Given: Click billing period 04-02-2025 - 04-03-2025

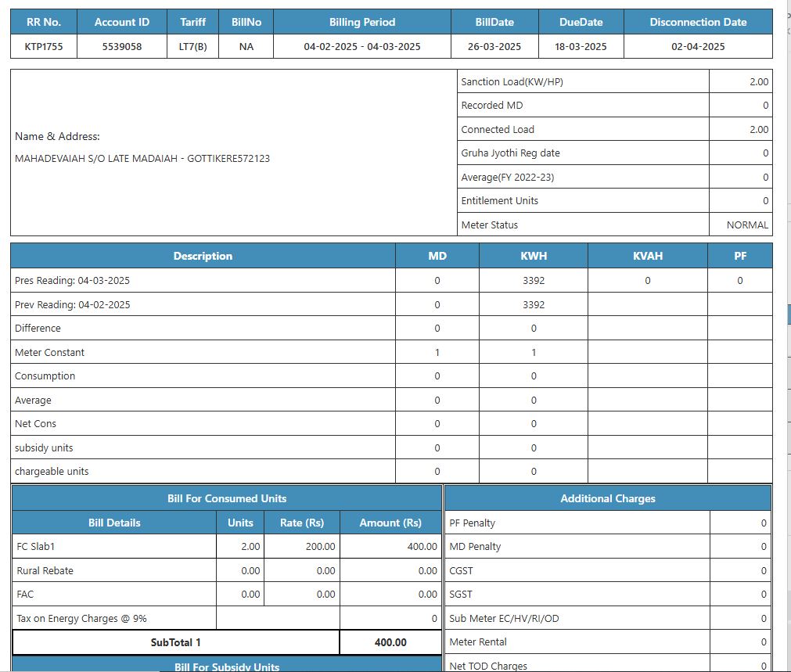Looking at the screenshot, I should tap(362, 47).
